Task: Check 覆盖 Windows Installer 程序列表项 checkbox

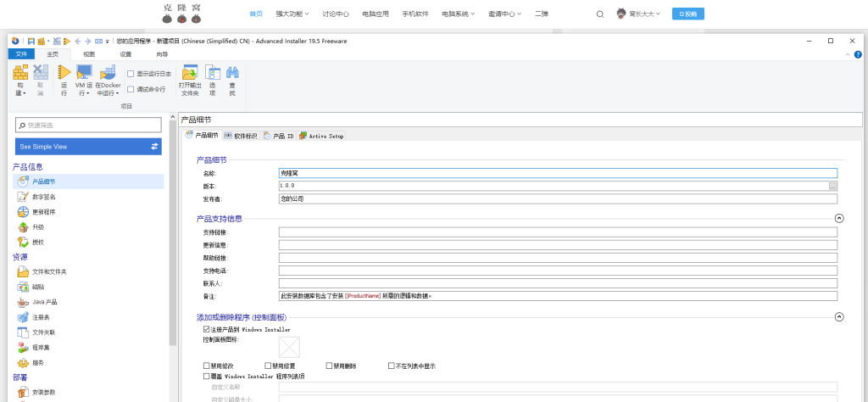Action: pyautogui.click(x=207, y=377)
